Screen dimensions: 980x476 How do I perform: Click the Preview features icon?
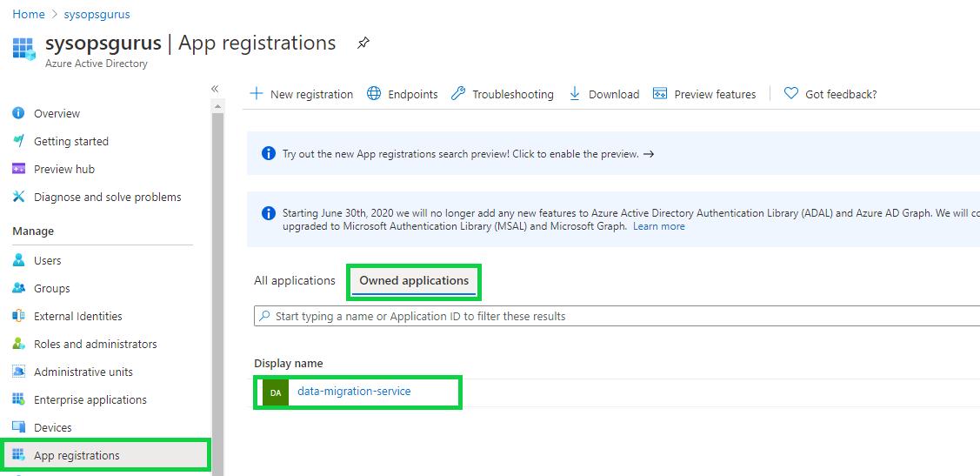point(660,94)
